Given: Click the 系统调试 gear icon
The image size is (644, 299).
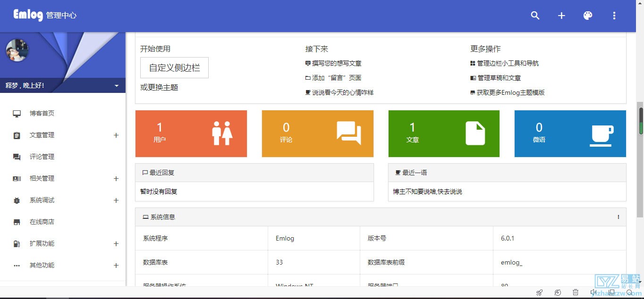Looking at the screenshot, I should pos(17,200).
